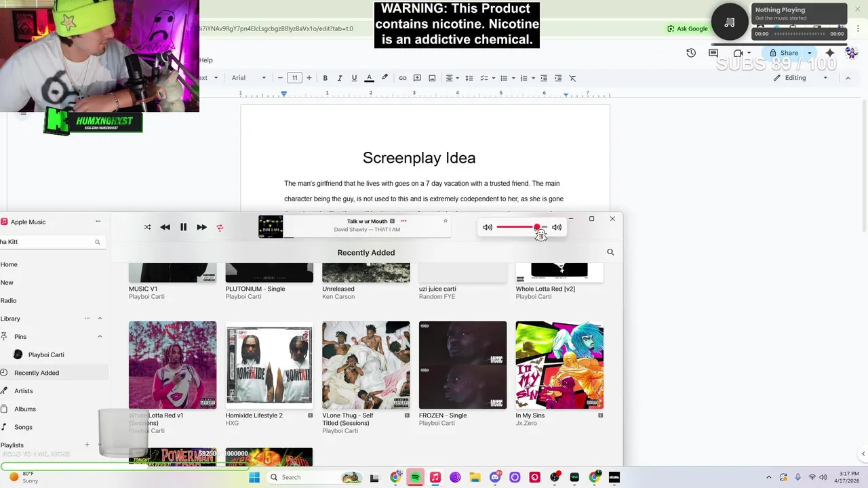This screenshot has height=488, width=868.
Task: Open Whole Lotta Red v1 album cover
Action: (x=173, y=365)
